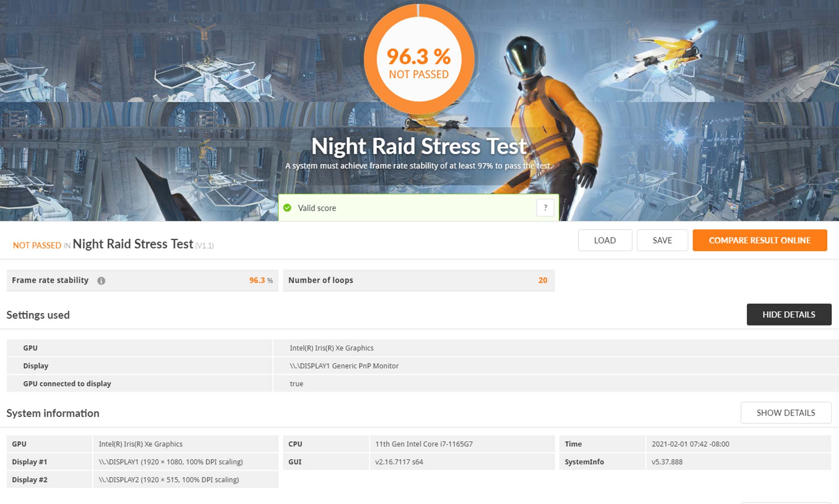The width and height of the screenshot is (839, 504).
Task: Select the SystemInfo version v5.37.888
Action: point(667,462)
